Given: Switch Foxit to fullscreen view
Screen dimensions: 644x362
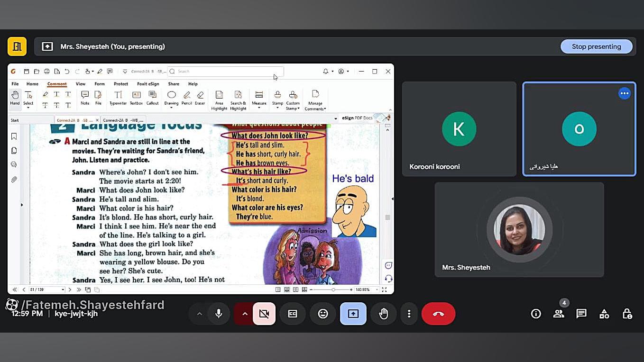Looking at the screenshot, I should tap(384, 290).
